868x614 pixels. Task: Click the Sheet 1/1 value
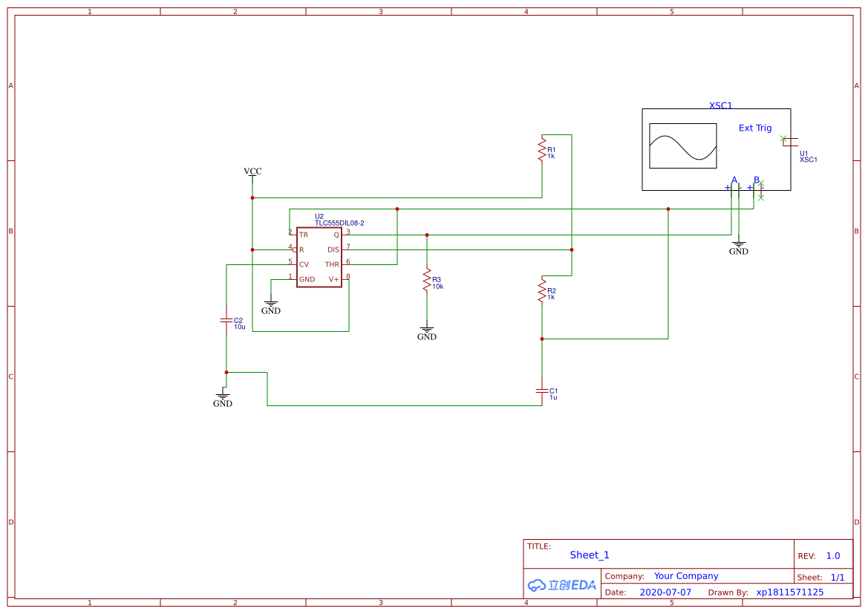[x=838, y=578]
